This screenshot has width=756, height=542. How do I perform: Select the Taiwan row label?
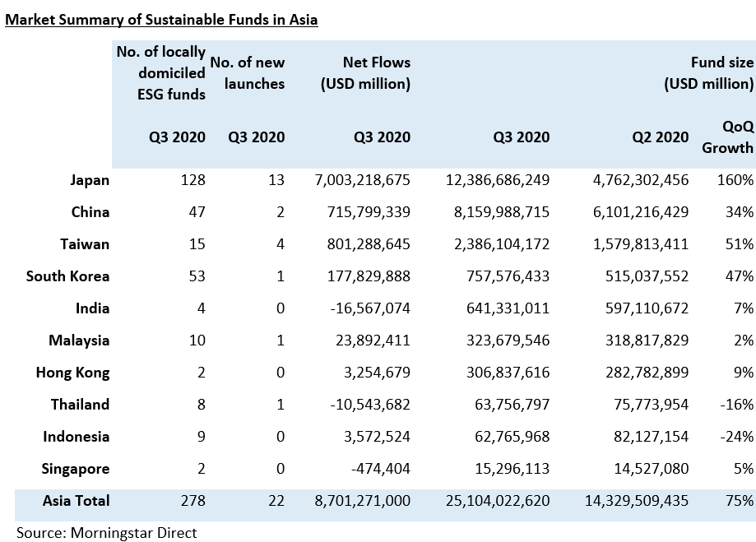coord(85,244)
